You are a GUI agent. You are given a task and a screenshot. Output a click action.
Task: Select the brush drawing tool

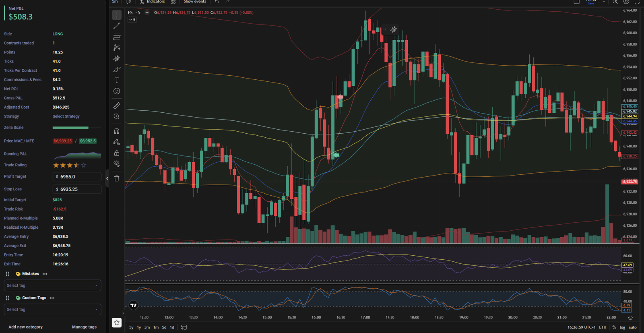coord(117,70)
